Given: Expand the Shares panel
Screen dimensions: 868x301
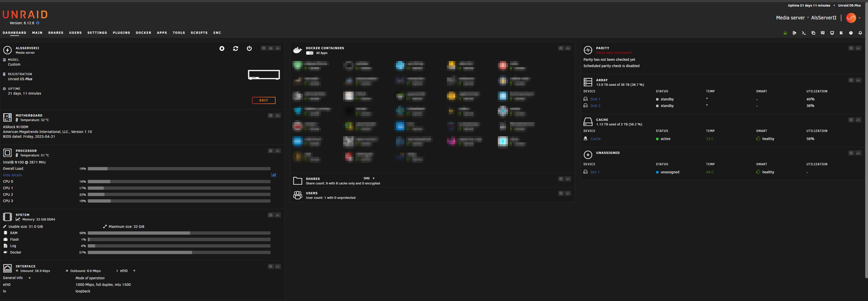Looking at the screenshot, I should (x=568, y=179).
